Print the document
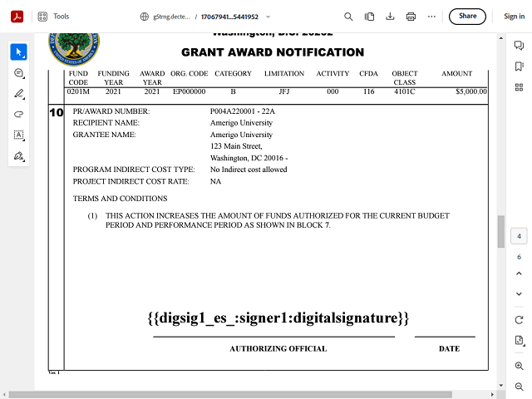532x399 pixels. [411, 17]
